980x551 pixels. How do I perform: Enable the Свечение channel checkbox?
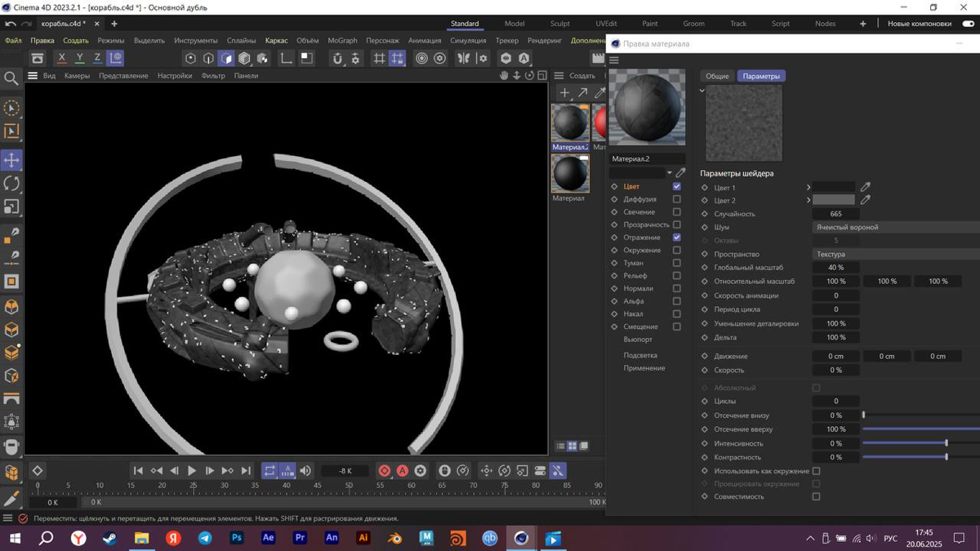point(676,211)
